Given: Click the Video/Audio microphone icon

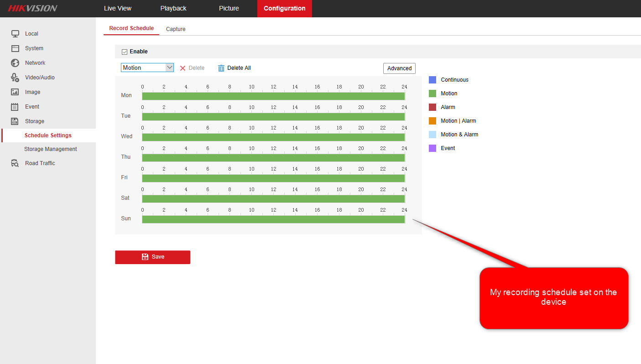Looking at the screenshot, I should (x=15, y=78).
